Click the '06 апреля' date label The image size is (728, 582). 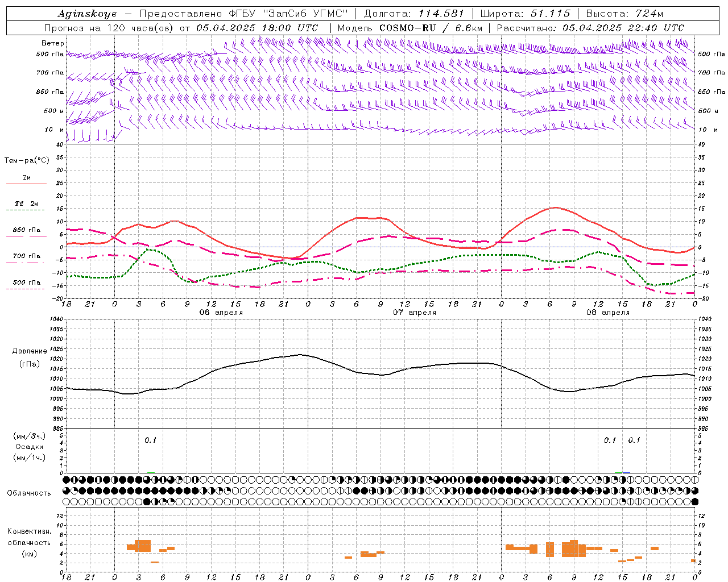point(221,313)
